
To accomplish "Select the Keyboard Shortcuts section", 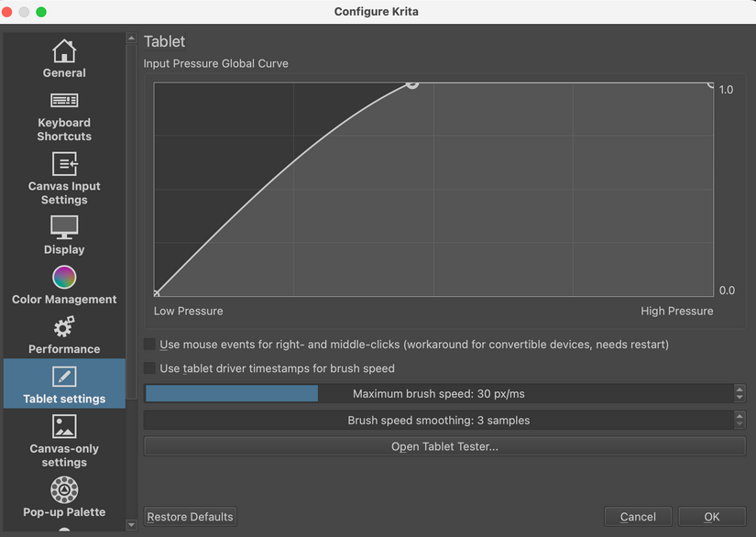I will tap(63, 114).
